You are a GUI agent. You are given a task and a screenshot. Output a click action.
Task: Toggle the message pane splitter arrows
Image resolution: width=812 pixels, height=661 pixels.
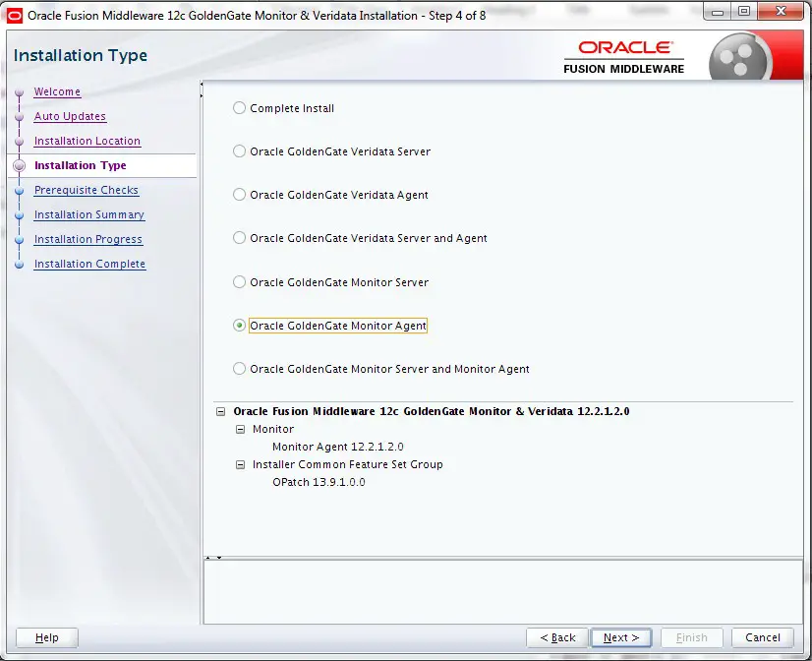(x=213, y=558)
